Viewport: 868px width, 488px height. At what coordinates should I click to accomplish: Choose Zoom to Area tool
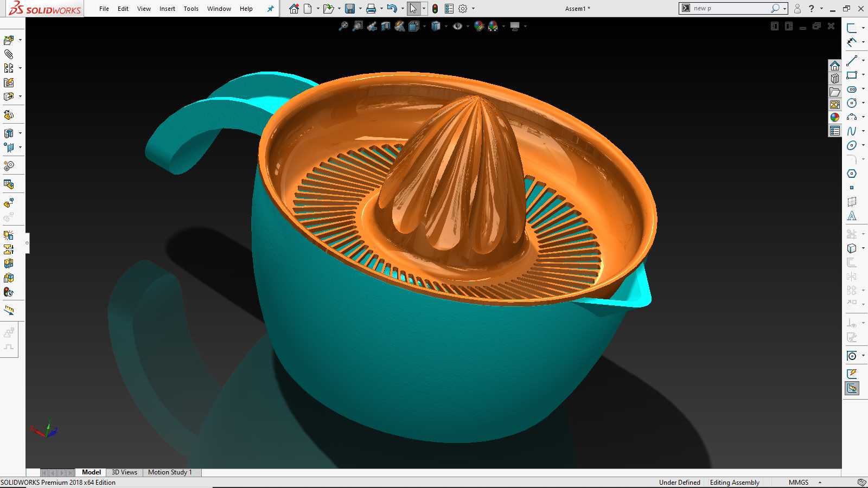click(x=358, y=26)
